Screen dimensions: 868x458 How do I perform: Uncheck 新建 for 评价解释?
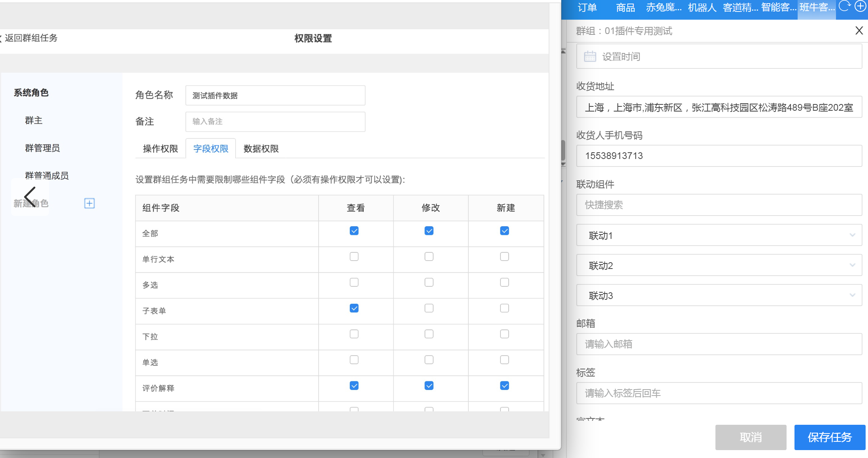click(504, 386)
